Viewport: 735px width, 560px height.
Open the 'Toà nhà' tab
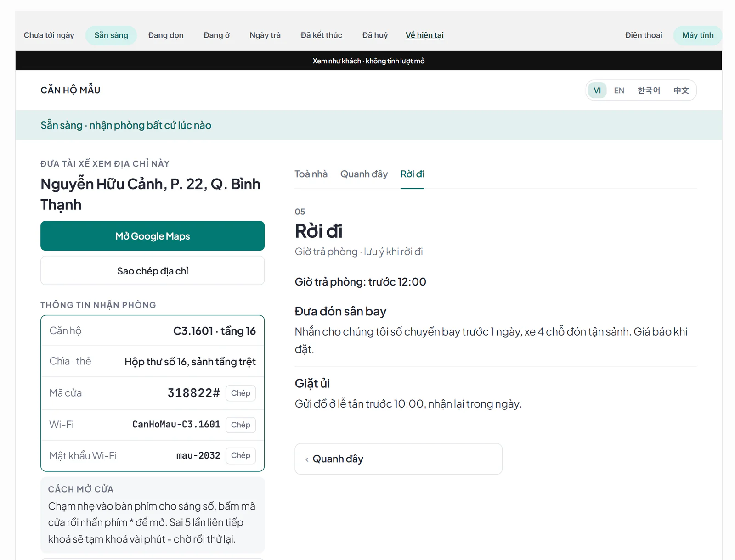(311, 174)
